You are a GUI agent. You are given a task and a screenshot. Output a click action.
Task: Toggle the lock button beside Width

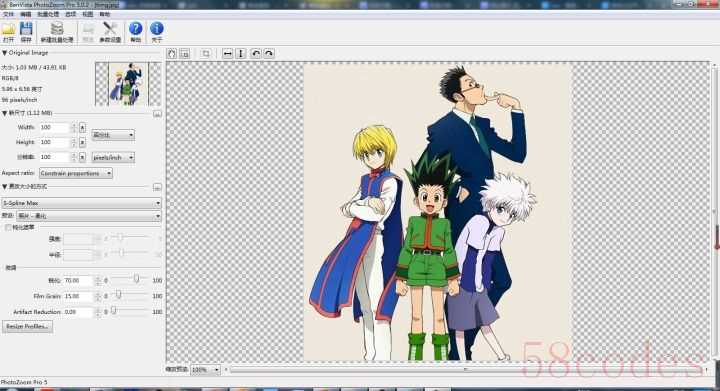pos(82,128)
